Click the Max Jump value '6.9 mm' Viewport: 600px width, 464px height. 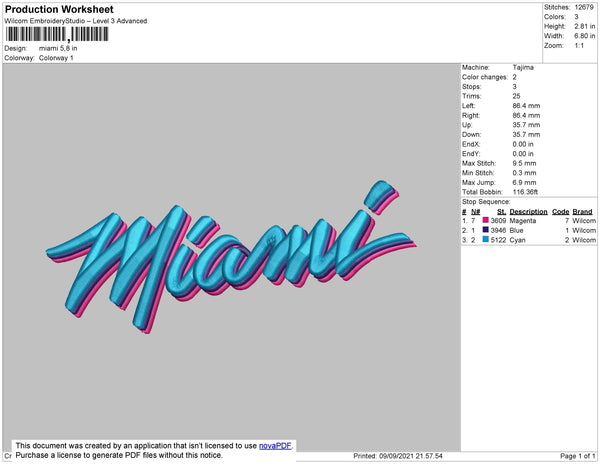pos(524,182)
